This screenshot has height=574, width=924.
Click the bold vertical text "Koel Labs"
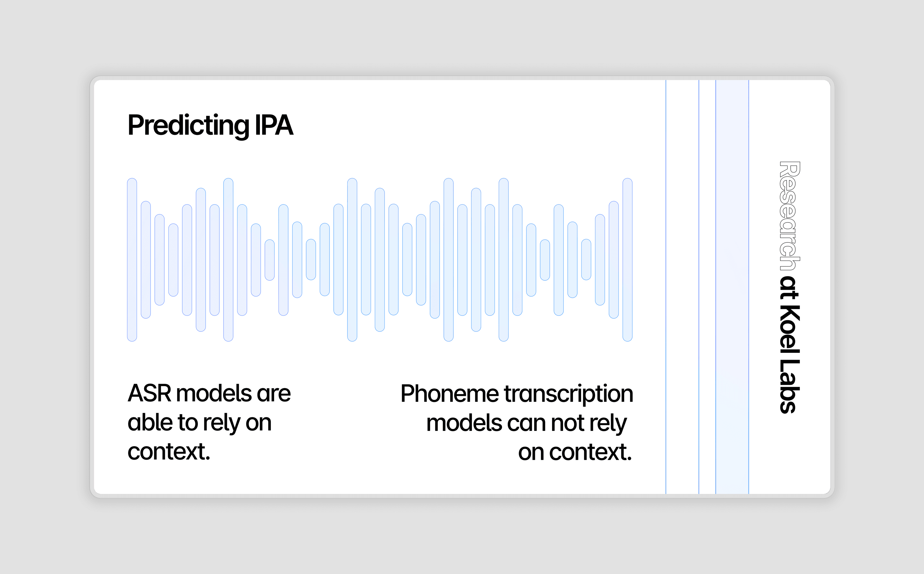[789, 359]
